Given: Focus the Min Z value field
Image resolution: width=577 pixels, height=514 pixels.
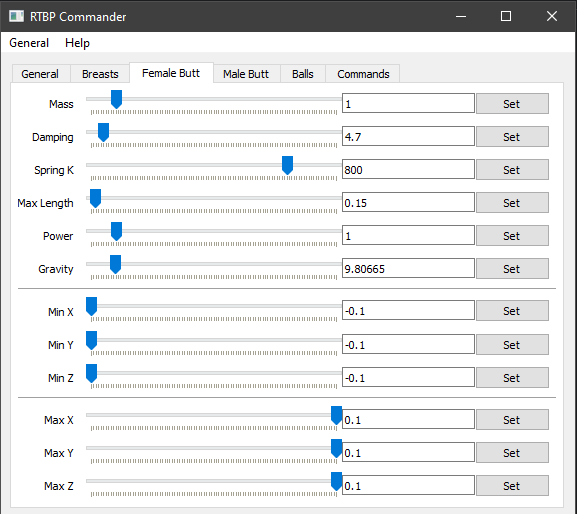Looking at the screenshot, I should point(408,377).
